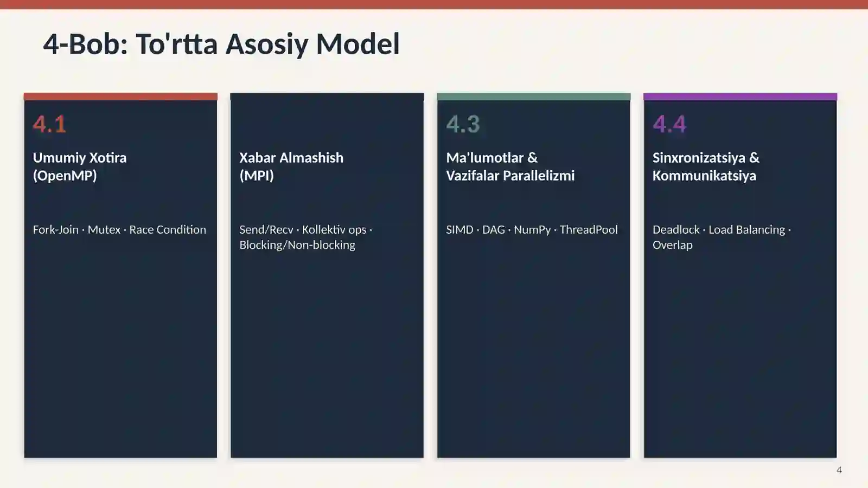Select the Deadlock · Load Balancing · Overlap text

click(x=722, y=237)
